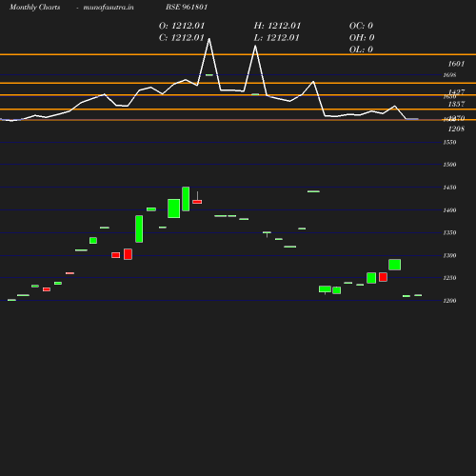Click the "Monthly Charts" title text
Image resolution: width=476 pixels, height=476 pixels.
(34, 7)
